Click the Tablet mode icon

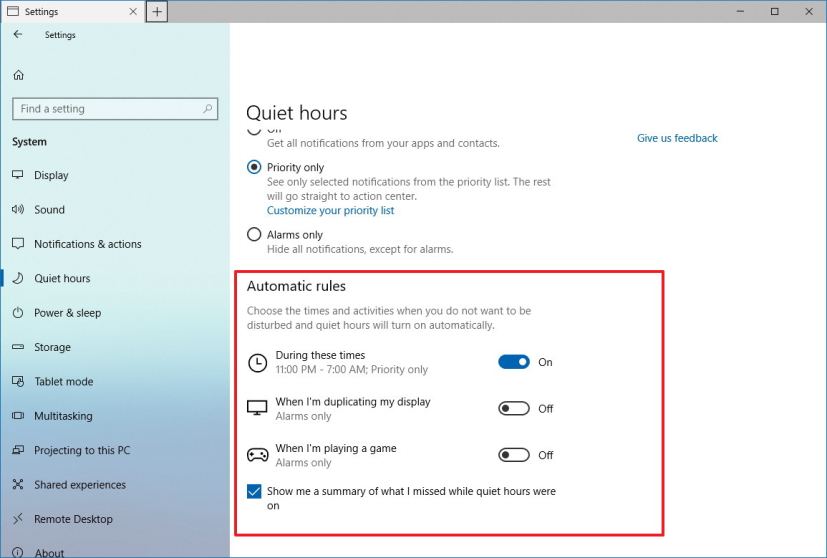tap(18, 381)
